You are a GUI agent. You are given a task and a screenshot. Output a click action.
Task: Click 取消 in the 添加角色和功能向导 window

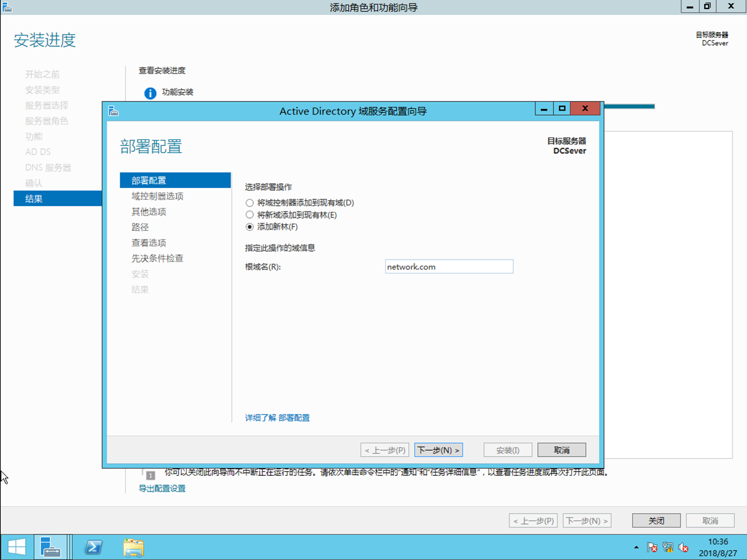(710, 521)
